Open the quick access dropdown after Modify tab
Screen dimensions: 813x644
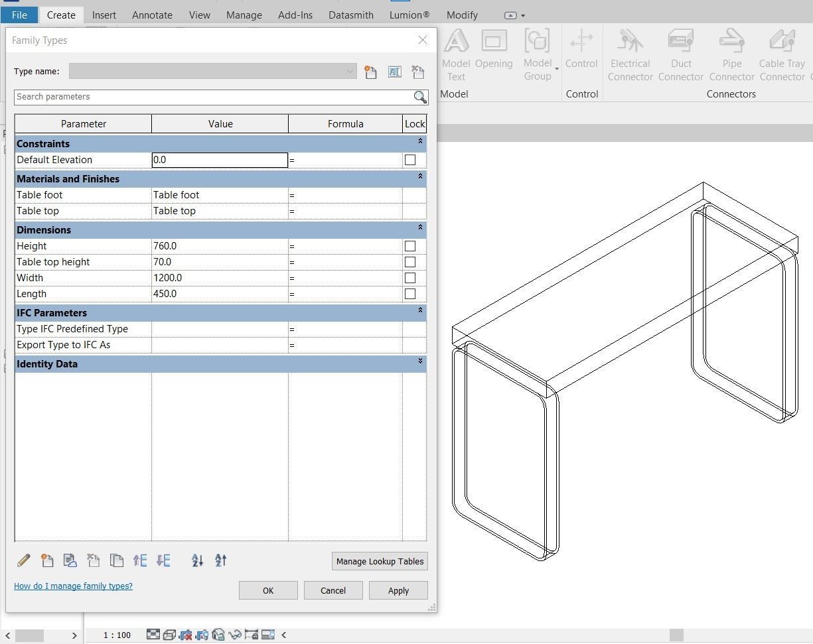tap(522, 15)
